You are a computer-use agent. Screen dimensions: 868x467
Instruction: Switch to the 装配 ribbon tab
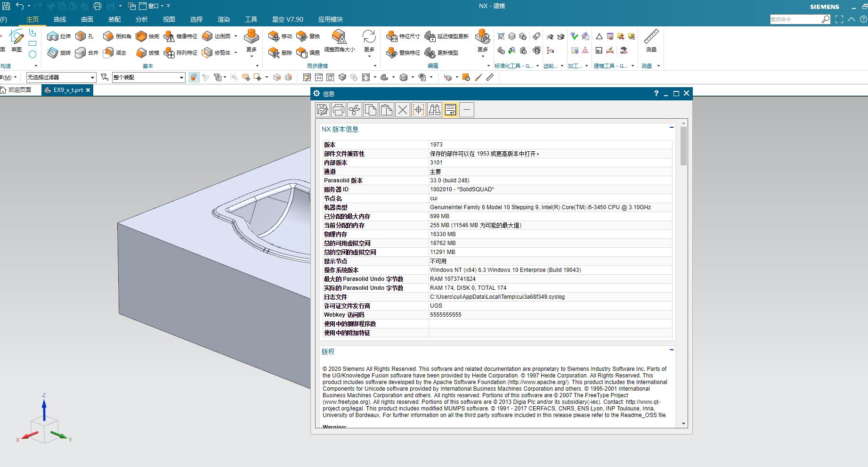[x=114, y=19]
